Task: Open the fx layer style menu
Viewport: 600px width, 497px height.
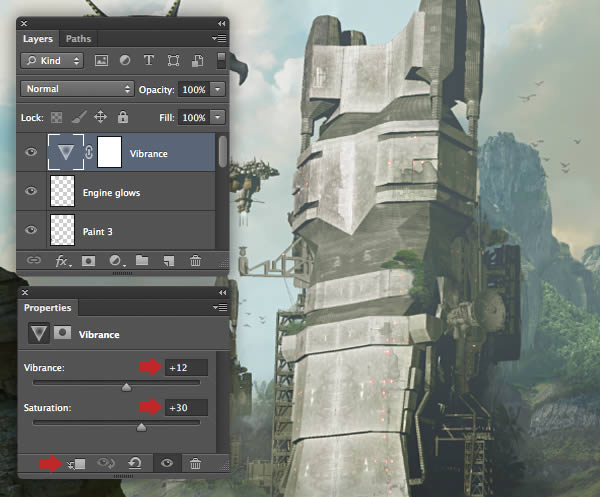Action: 63,261
